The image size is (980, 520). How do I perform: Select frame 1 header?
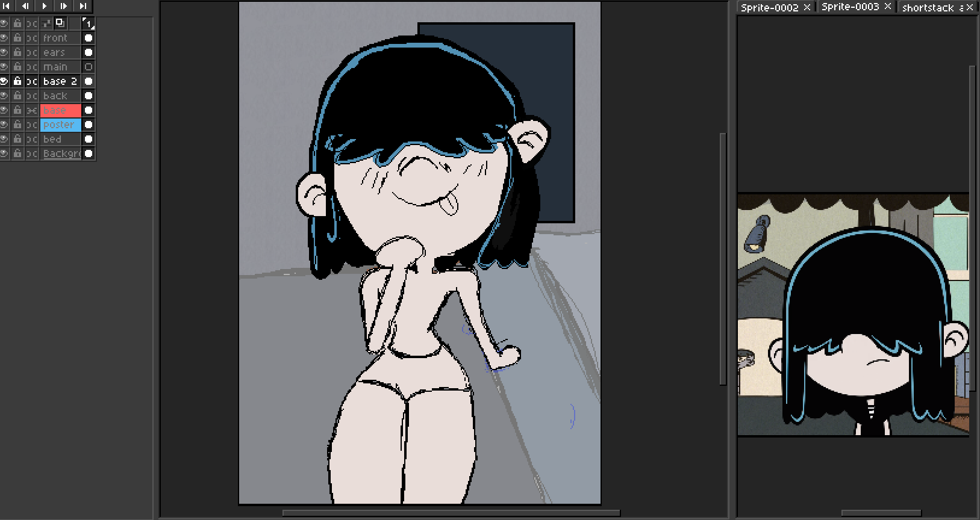click(x=89, y=23)
